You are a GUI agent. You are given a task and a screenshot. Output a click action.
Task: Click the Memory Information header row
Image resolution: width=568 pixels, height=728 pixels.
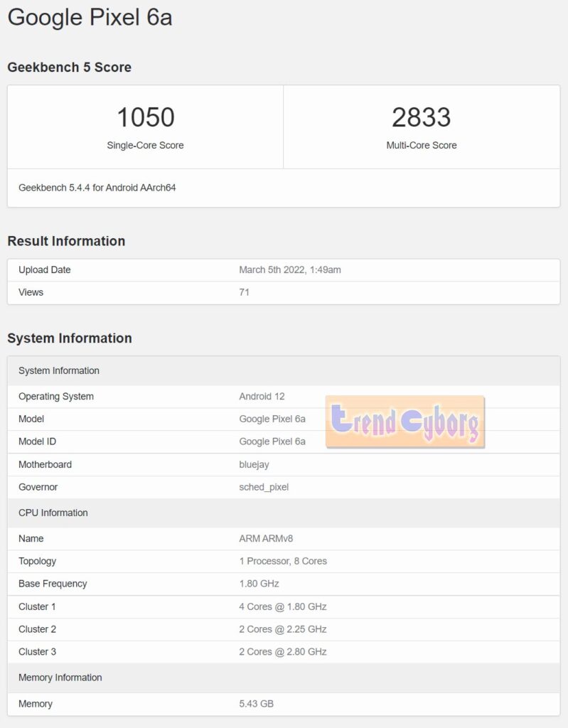[x=284, y=678]
